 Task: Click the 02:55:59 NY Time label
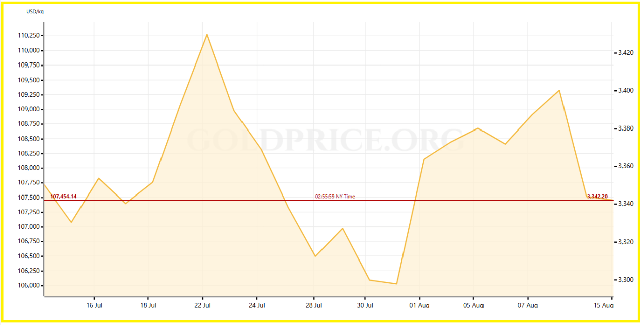pyautogui.click(x=335, y=197)
